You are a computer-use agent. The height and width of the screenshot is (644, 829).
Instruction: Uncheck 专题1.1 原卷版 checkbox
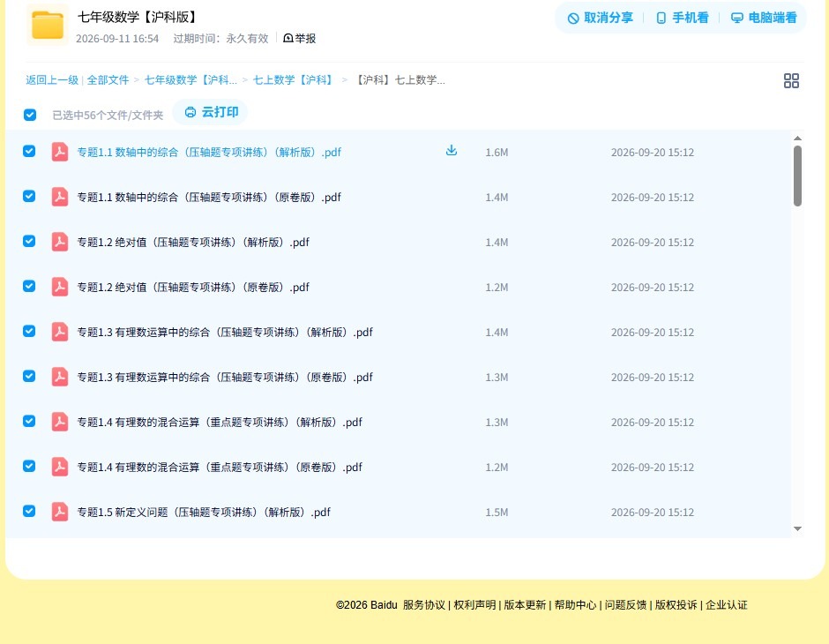coord(29,196)
